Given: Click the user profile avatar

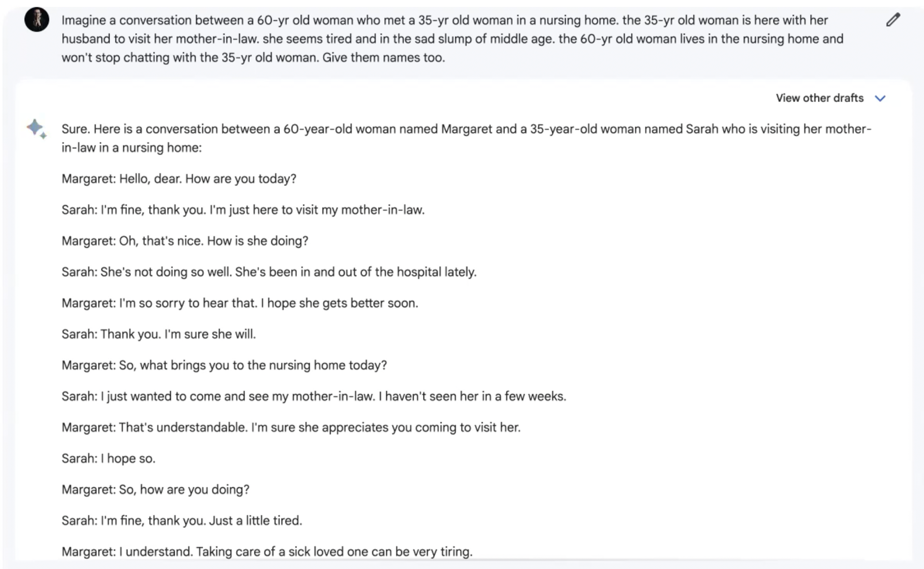Looking at the screenshot, I should (37, 20).
